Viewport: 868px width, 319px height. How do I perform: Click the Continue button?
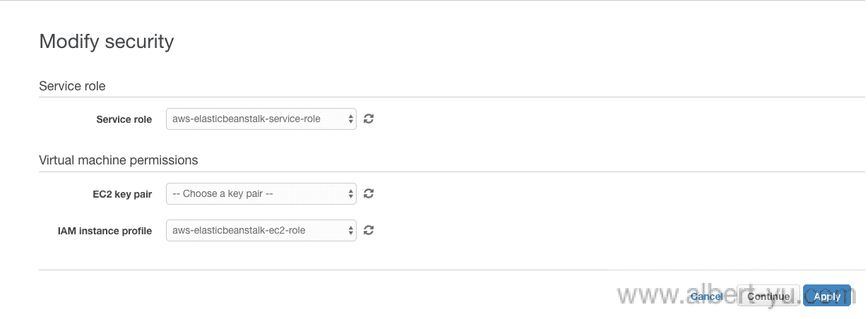[x=768, y=296]
